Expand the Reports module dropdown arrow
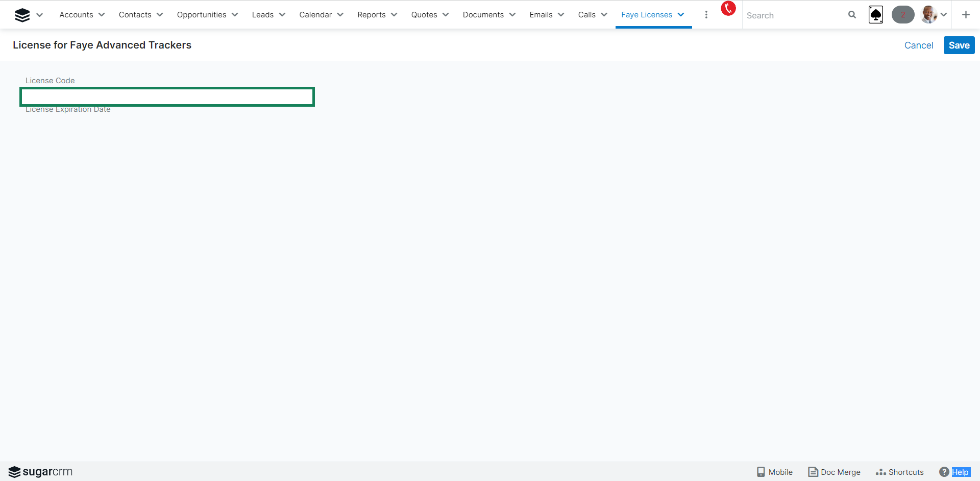Viewport: 980px width, 481px height. point(394,15)
